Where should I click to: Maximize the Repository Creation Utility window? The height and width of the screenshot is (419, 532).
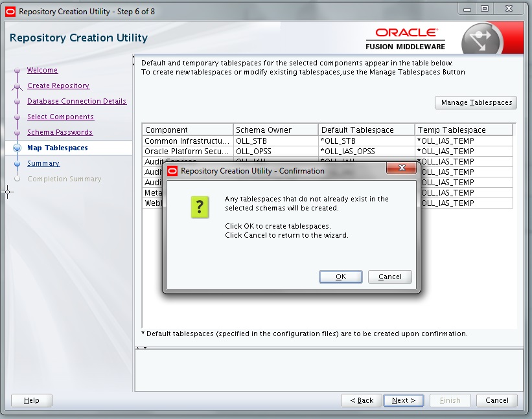tap(485, 9)
